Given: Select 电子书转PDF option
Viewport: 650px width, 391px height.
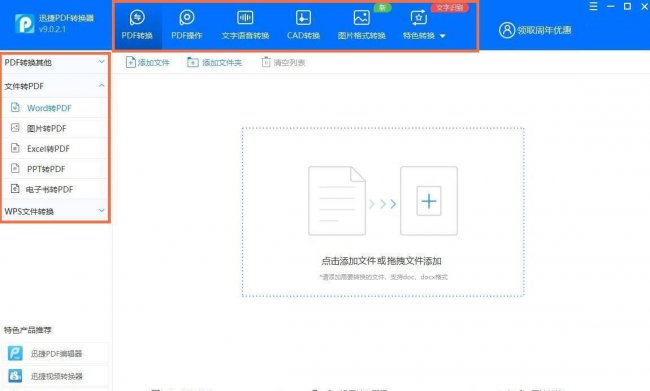Looking at the screenshot, I should coord(55,189).
